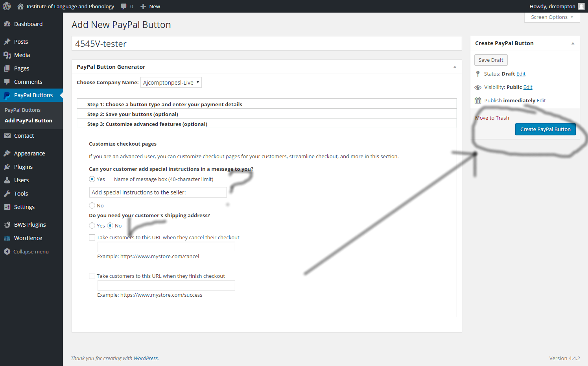Viewport: 588px width, 366px height.
Task: Collapse the PayPal Button Generator panel
Action: [455, 67]
